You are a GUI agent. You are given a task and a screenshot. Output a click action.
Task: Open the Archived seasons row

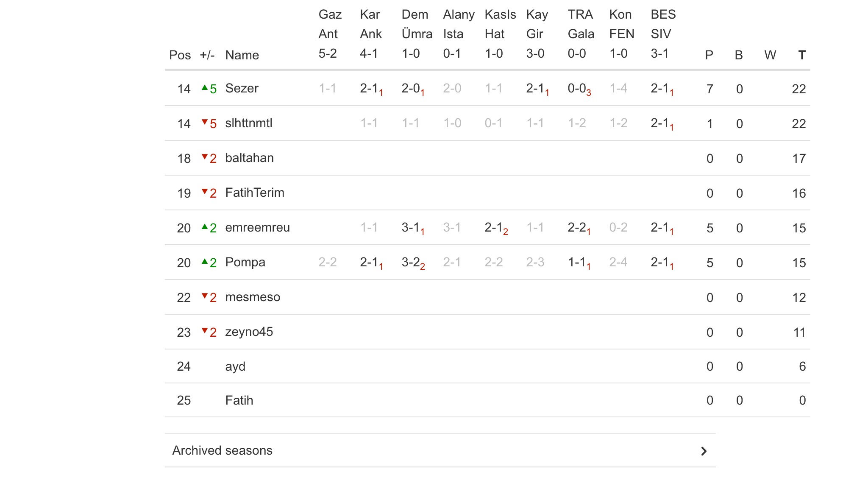(222, 450)
